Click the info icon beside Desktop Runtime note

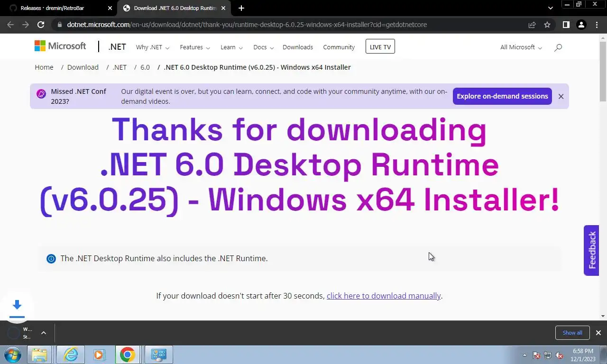(x=51, y=258)
